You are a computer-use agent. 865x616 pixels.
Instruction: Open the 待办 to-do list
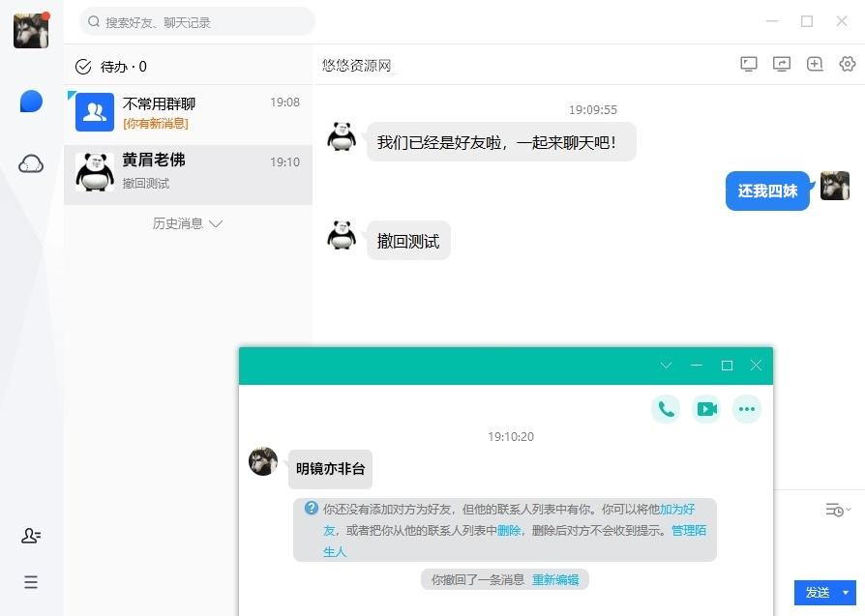tap(111, 67)
